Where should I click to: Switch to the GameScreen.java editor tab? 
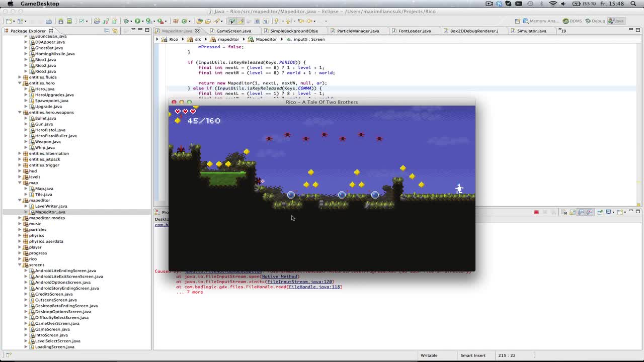click(x=233, y=31)
